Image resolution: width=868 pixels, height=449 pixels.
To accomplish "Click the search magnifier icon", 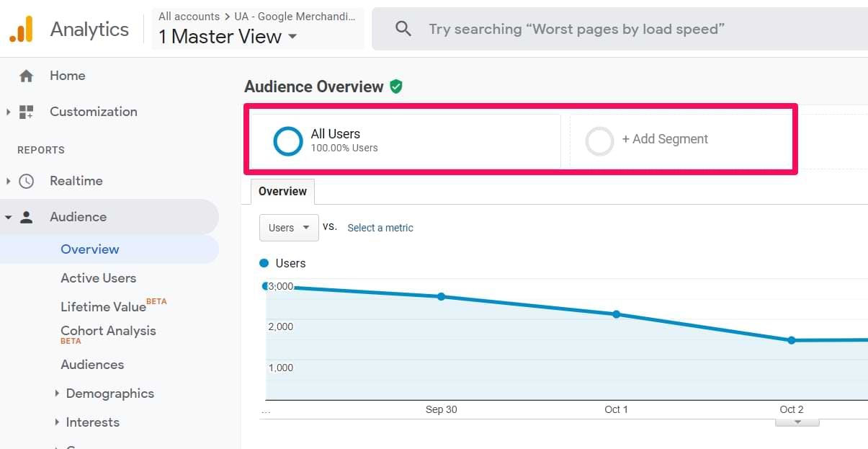I will pos(403,29).
